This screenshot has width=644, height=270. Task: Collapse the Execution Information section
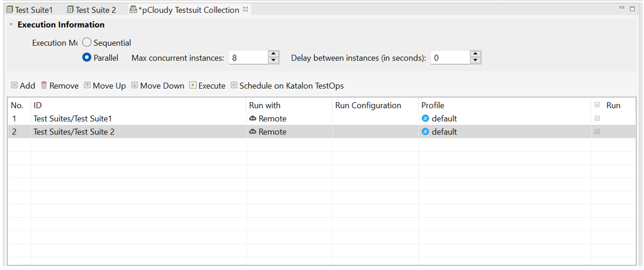(x=11, y=25)
